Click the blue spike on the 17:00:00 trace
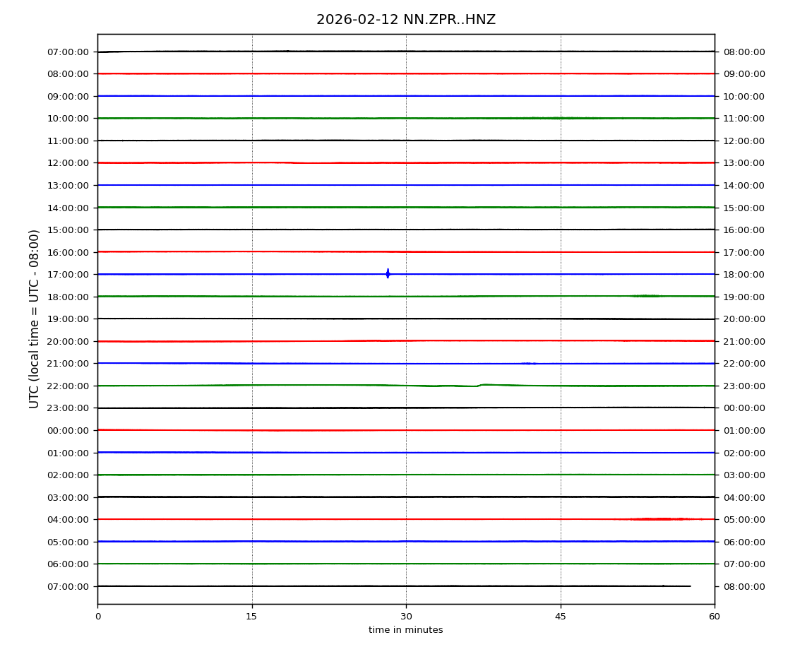 click(388, 273)
